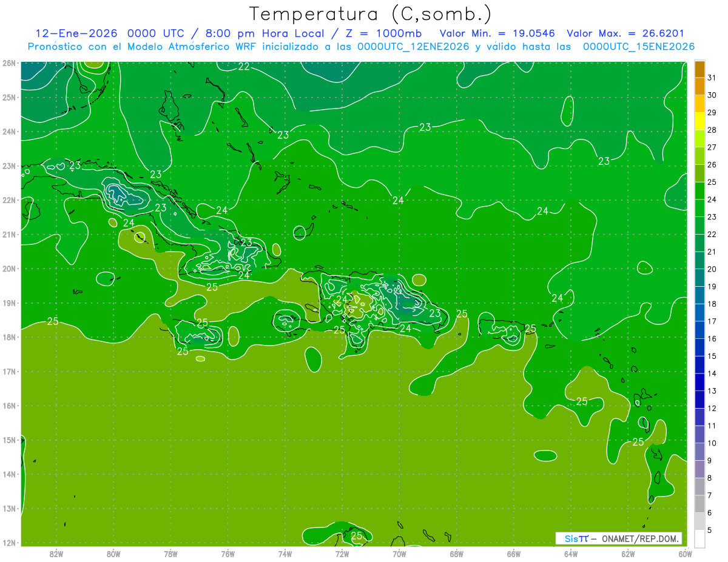This screenshot has width=728, height=562.
Task: Click the legend value label '15'
Action: point(712,356)
